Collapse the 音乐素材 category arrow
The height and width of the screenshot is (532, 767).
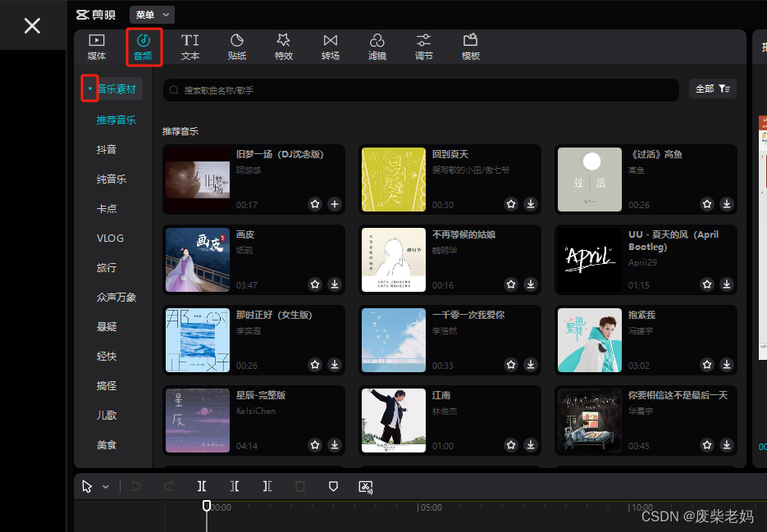[90, 89]
